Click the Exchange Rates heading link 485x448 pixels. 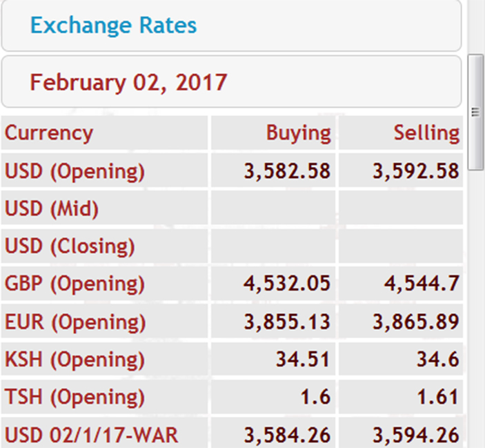[x=113, y=26]
